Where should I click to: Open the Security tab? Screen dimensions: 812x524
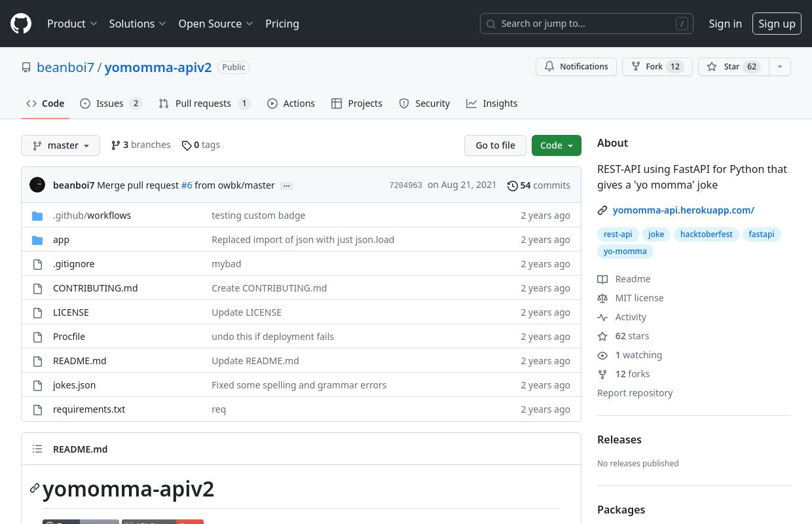[x=424, y=103]
